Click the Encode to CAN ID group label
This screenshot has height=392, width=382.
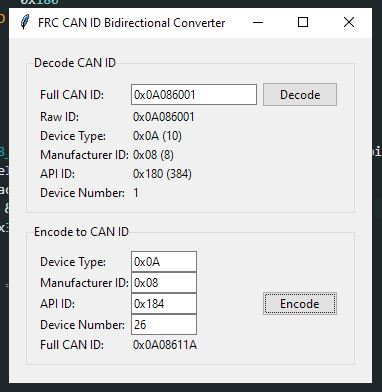pos(81,232)
